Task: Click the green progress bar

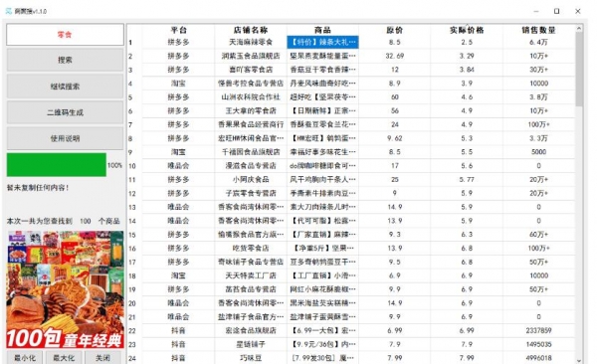Action: click(57, 165)
